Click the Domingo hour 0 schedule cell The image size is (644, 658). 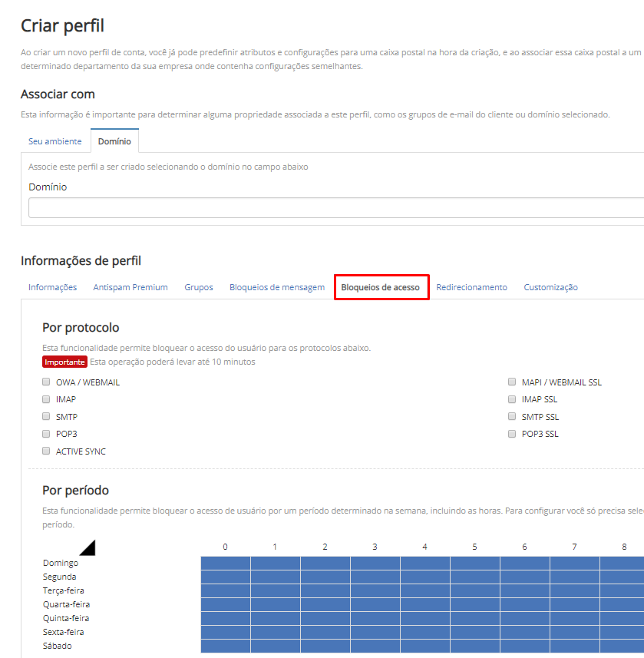[225, 563]
